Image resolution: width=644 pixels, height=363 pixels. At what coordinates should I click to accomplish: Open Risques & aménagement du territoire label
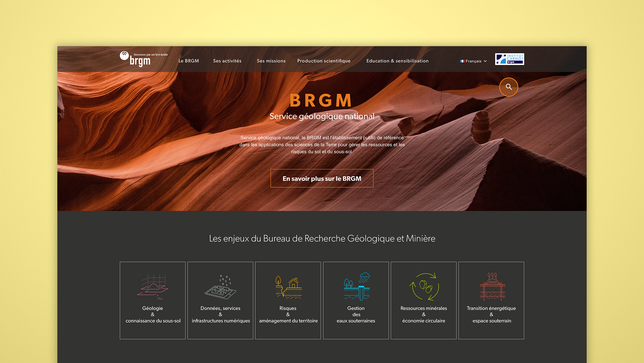pos(288,314)
